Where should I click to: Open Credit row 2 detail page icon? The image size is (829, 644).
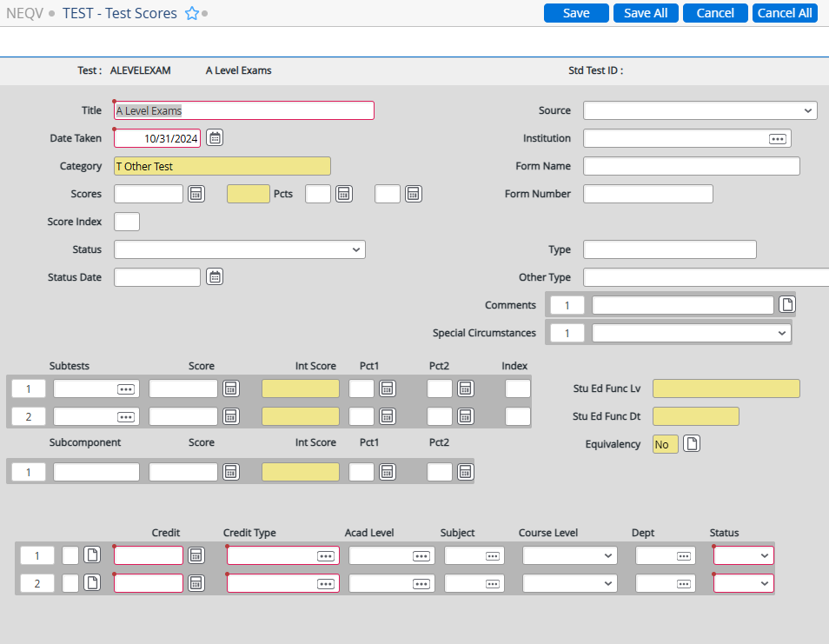point(92,583)
